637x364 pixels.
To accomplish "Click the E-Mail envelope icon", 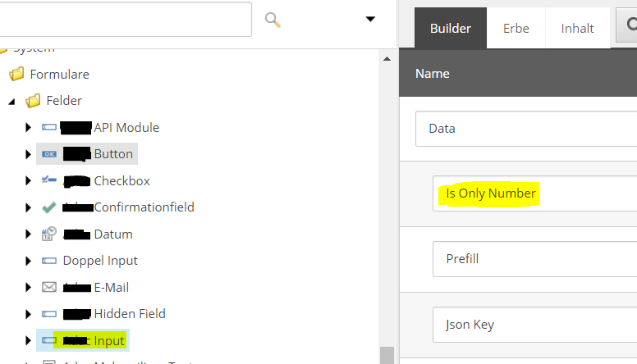I will 49,288.
